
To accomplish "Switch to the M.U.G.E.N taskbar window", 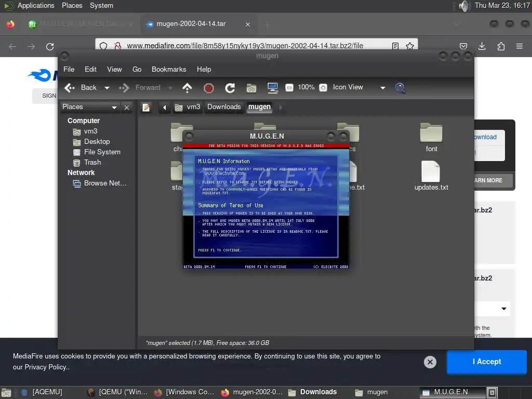I will pos(453,392).
